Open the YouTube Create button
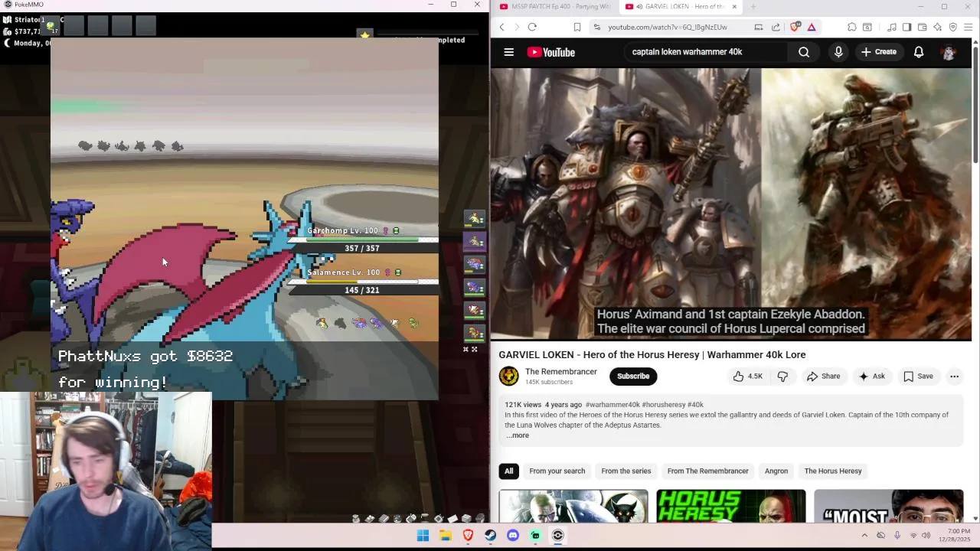 pos(878,52)
